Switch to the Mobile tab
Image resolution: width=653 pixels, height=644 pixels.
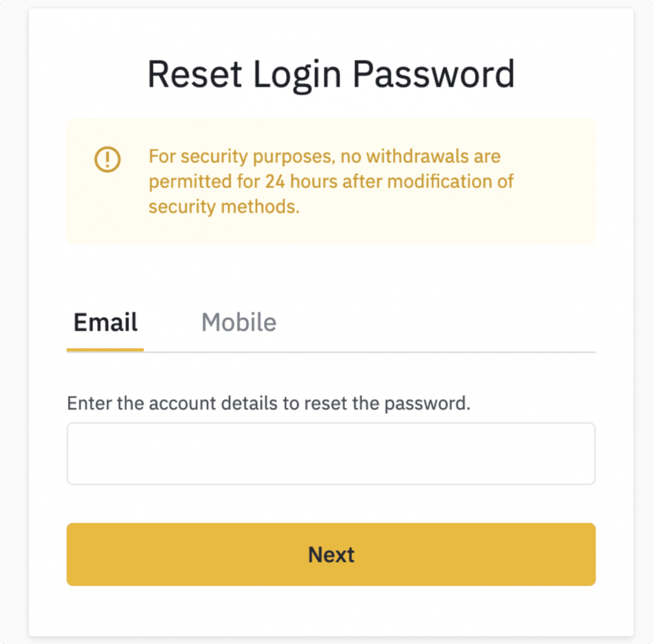point(239,323)
